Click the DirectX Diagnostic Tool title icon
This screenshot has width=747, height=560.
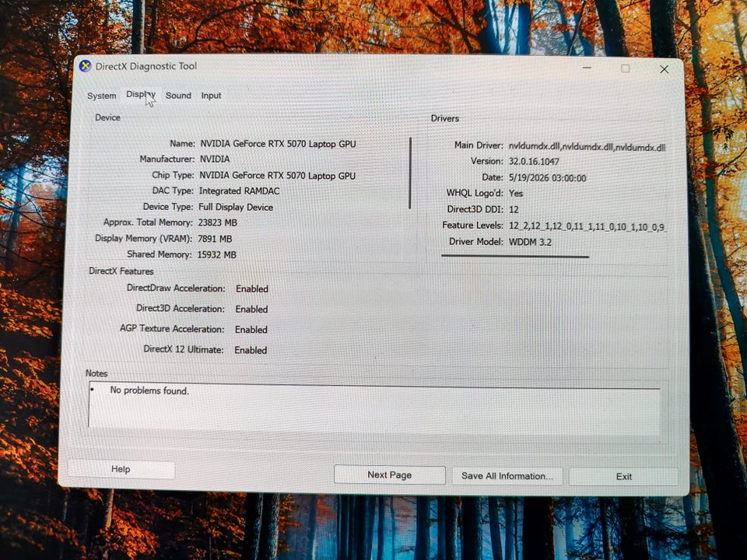click(85, 66)
